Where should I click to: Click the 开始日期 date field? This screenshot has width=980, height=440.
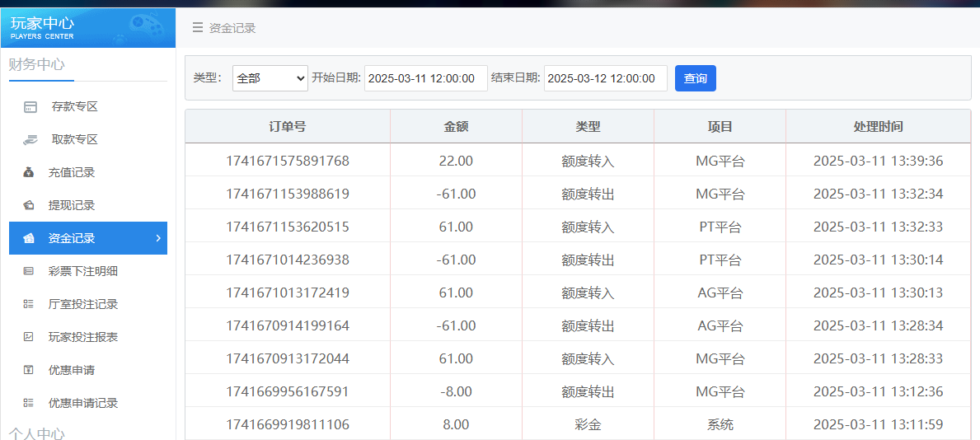coord(425,78)
